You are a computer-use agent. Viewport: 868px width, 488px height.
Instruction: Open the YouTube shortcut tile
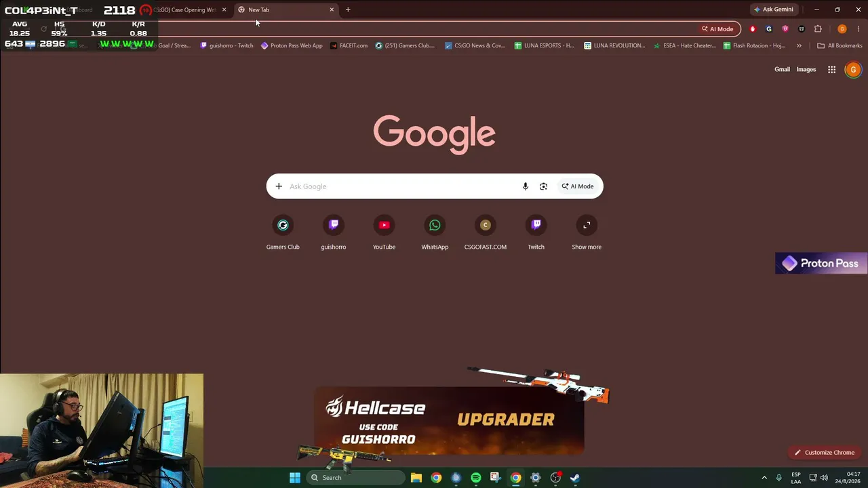pos(384,232)
